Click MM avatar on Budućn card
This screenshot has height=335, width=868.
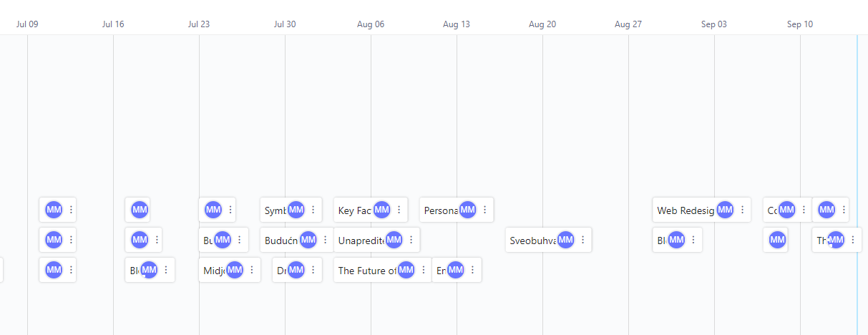(x=308, y=240)
